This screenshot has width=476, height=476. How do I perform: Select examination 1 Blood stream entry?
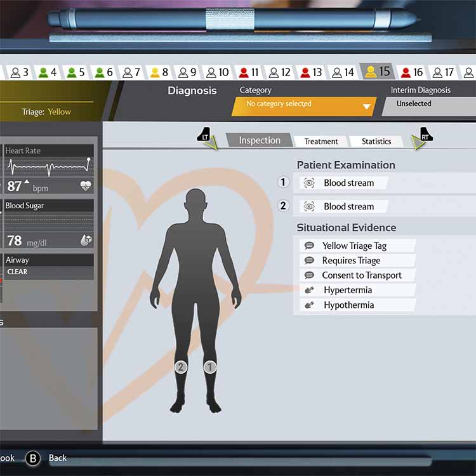[343, 183]
